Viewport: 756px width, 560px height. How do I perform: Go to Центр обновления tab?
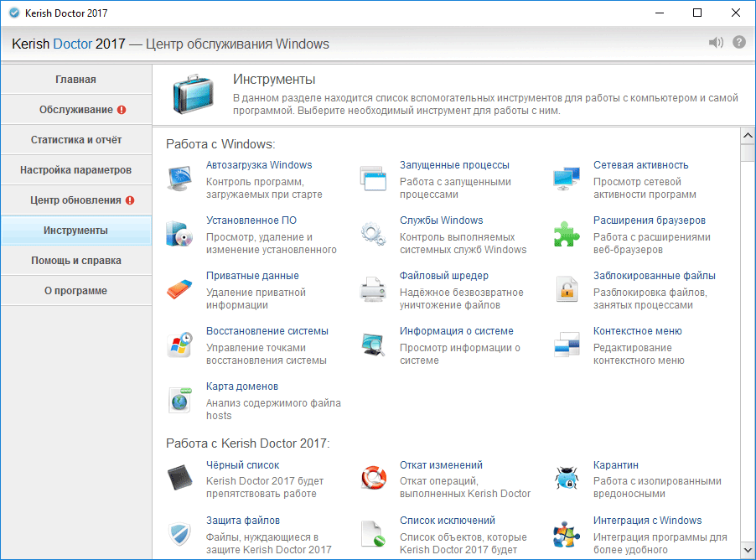[x=76, y=200]
